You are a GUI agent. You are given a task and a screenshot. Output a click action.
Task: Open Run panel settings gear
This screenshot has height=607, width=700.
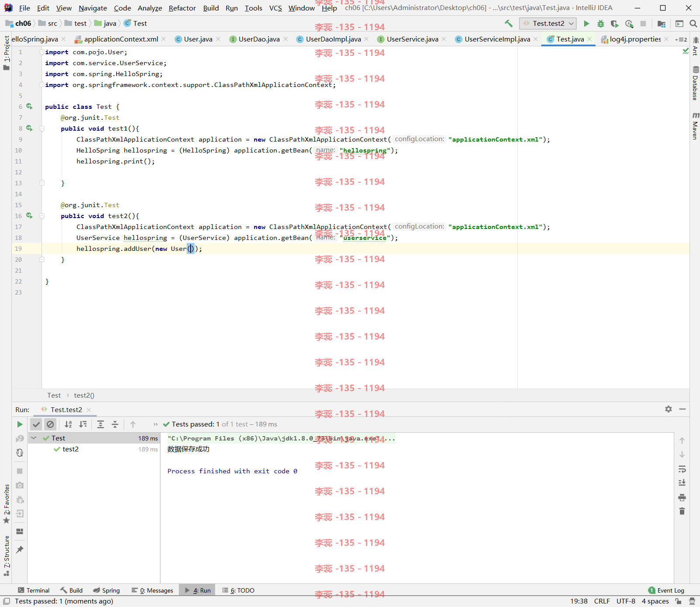[x=669, y=409]
